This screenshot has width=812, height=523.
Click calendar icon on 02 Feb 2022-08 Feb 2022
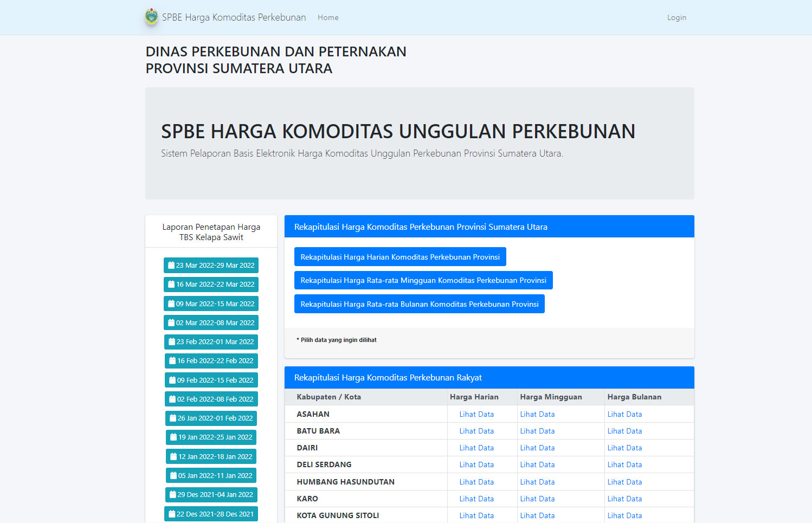pyautogui.click(x=172, y=399)
